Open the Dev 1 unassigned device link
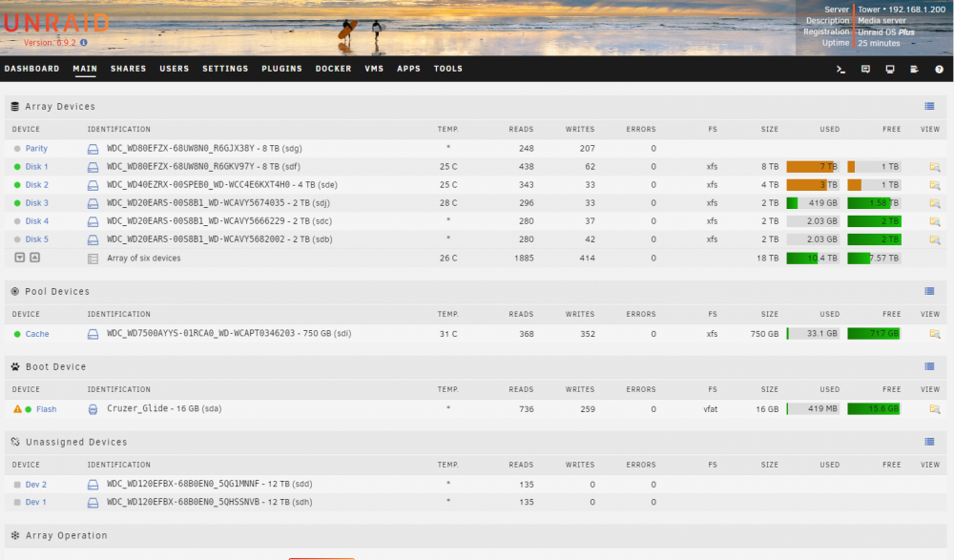The height and width of the screenshot is (560, 954). [x=36, y=502]
